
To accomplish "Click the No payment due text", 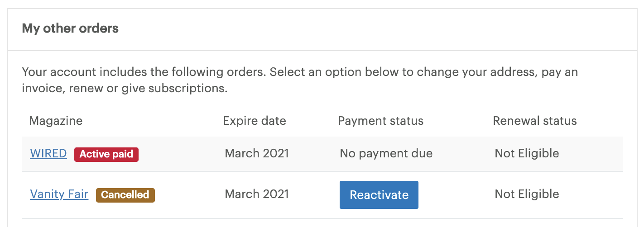I will pos(386,154).
